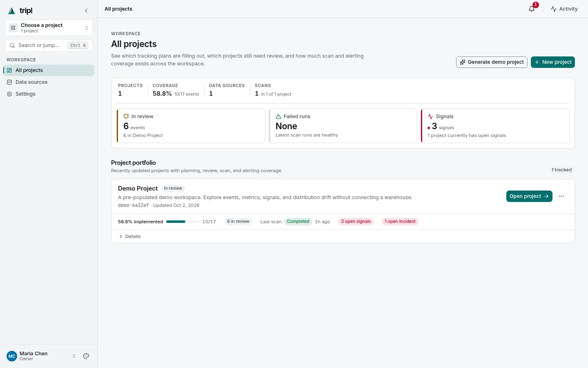The width and height of the screenshot is (588, 368).
Task: Click the plus icon on New project
Action: point(537,62)
